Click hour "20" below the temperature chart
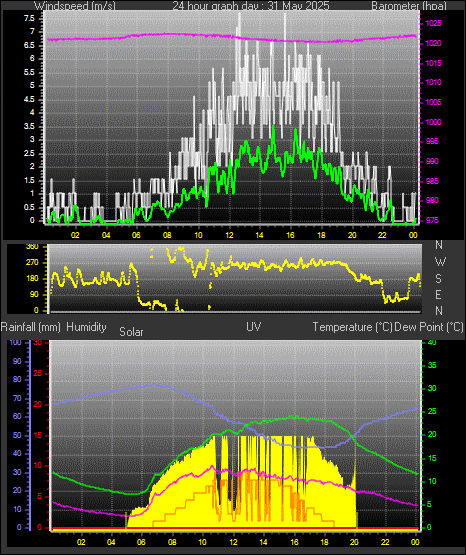 355,542
